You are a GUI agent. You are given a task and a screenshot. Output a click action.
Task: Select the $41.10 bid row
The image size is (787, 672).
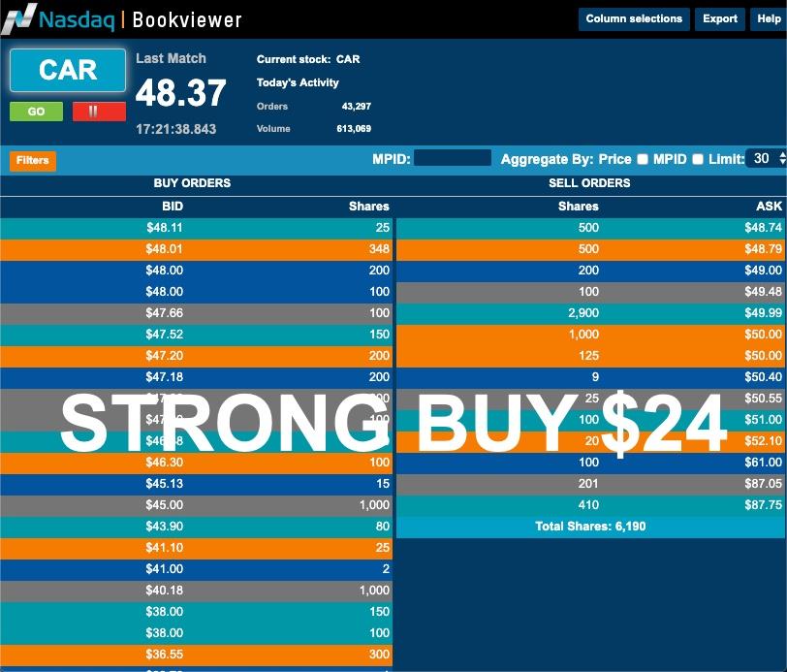coord(196,548)
